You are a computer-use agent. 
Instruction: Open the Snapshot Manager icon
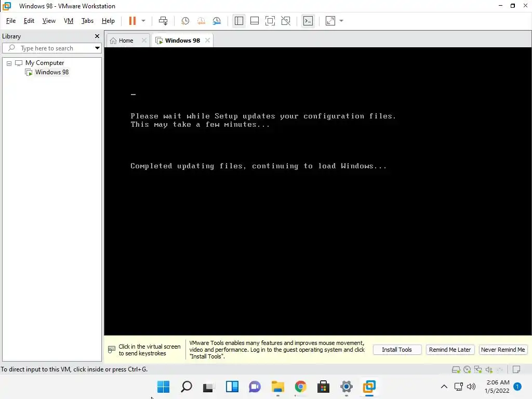tap(217, 21)
